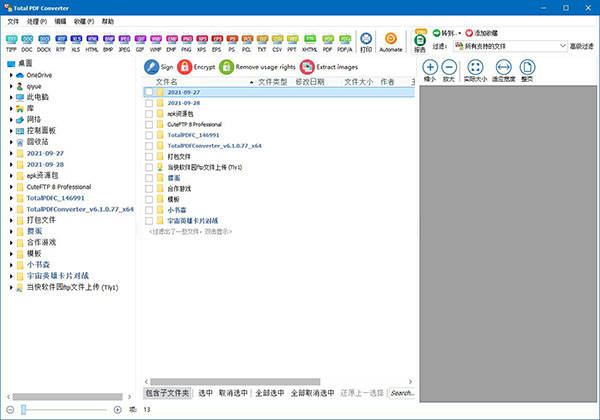Pick the XHTML format icon
The height and width of the screenshot is (420, 600).
pyautogui.click(x=310, y=42)
